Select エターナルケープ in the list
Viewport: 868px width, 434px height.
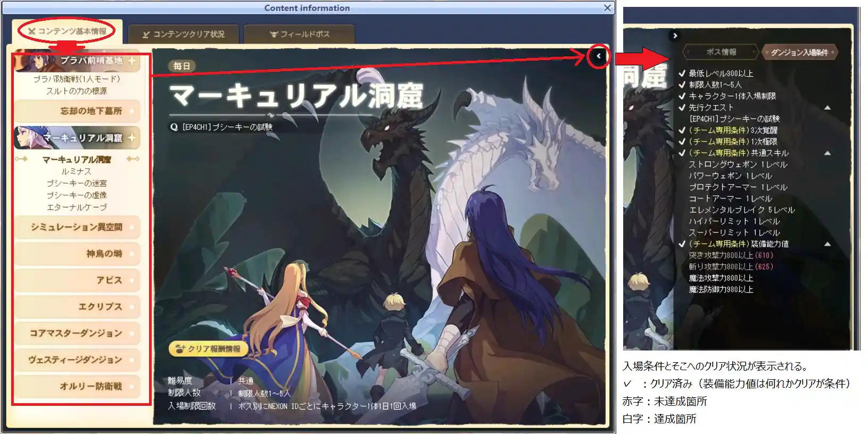(77, 207)
